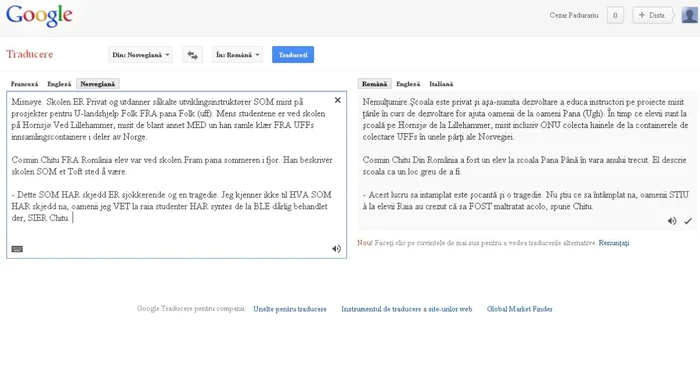Screen dimensions: 700x368
Task: Open Unelte pentru traducere link
Action: pyautogui.click(x=290, y=309)
